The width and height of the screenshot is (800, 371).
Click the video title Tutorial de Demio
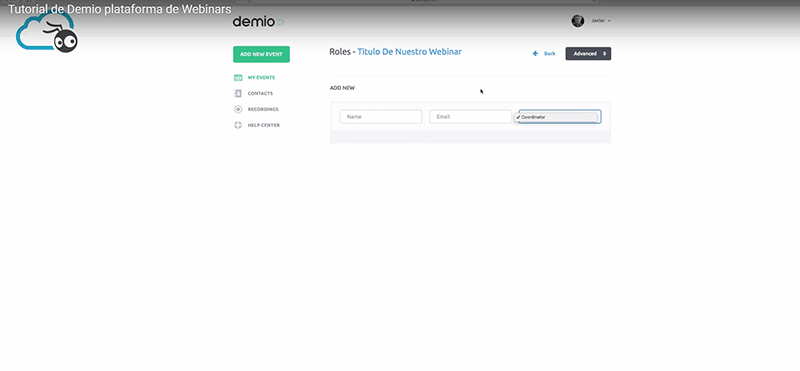pos(119,9)
